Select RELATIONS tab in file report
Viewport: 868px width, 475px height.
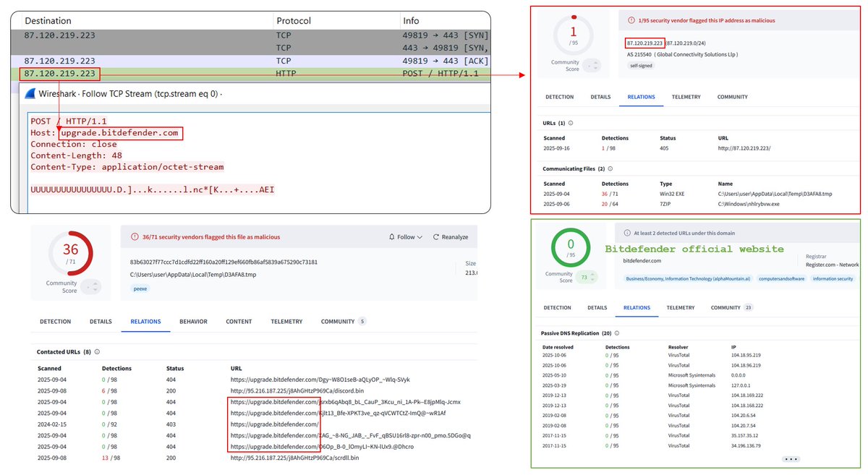coord(145,322)
